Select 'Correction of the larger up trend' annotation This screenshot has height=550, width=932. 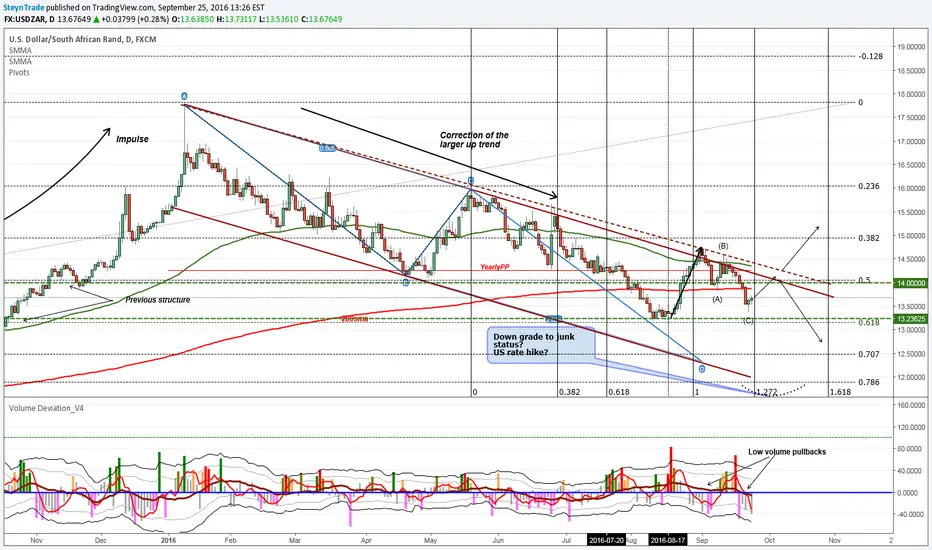[474, 140]
